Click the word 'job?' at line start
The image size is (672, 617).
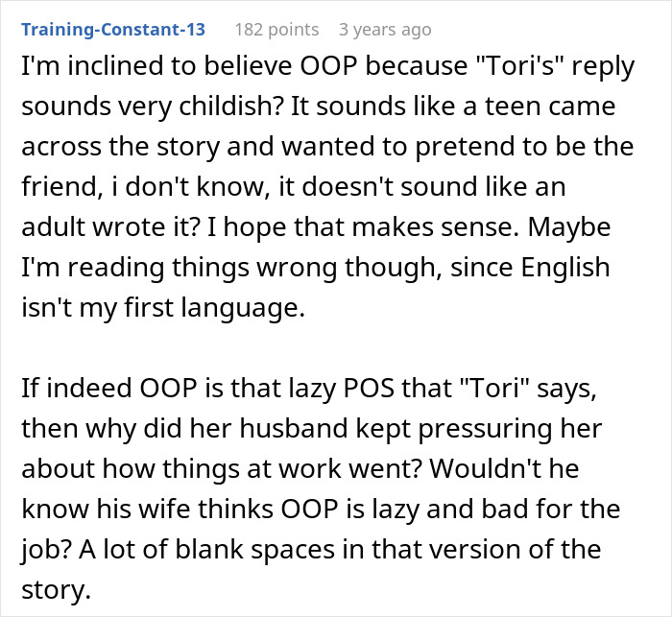point(46,550)
